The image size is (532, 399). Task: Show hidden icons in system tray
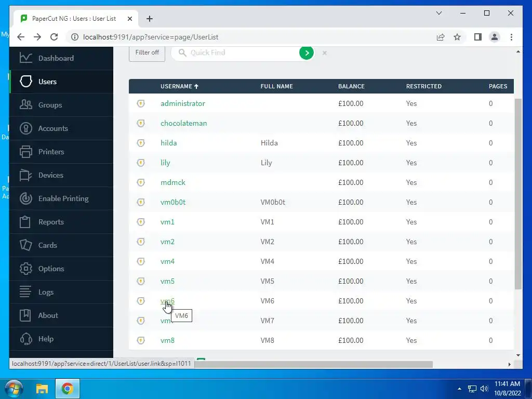[x=459, y=389]
